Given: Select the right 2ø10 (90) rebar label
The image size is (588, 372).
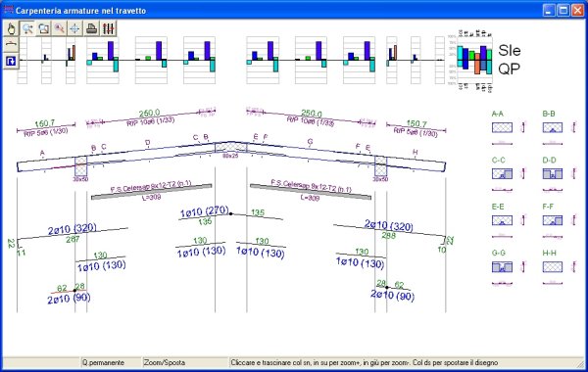Looking at the screenshot, I should point(392,296).
